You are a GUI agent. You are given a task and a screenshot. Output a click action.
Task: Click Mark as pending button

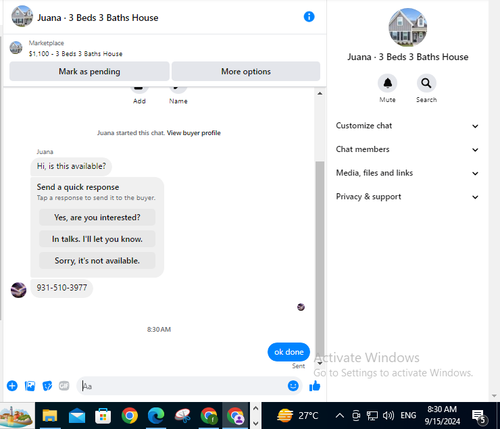pos(89,71)
